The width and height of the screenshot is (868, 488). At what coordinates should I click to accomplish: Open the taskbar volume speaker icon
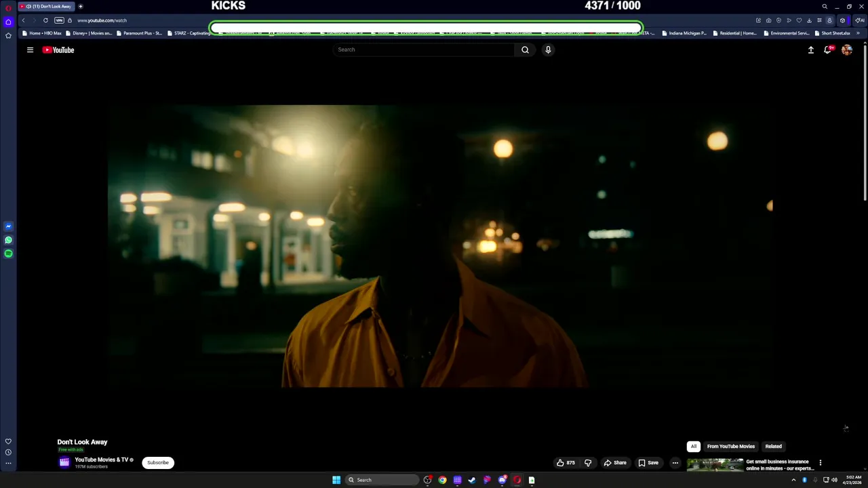pyautogui.click(x=834, y=480)
